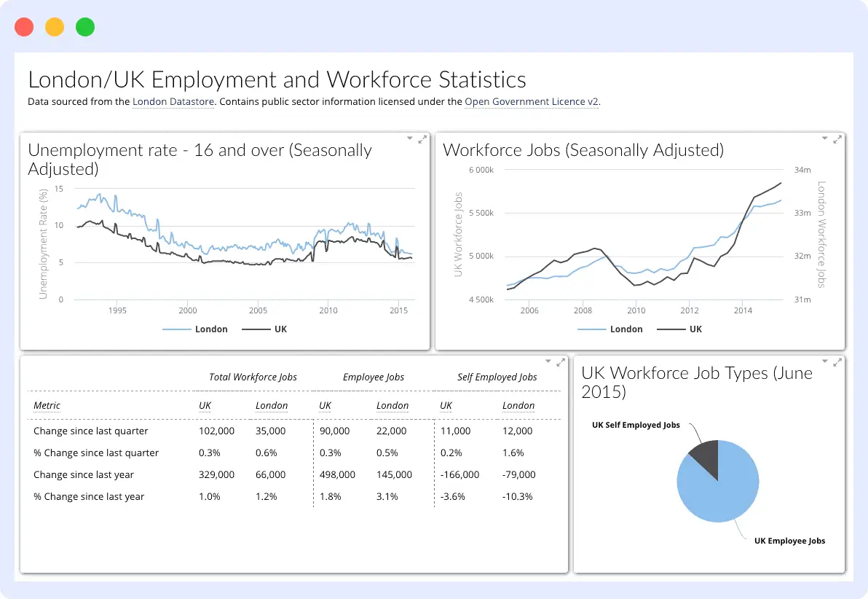
Task: Toggle UK series in Workforce Jobs legend
Action: (x=679, y=329)
